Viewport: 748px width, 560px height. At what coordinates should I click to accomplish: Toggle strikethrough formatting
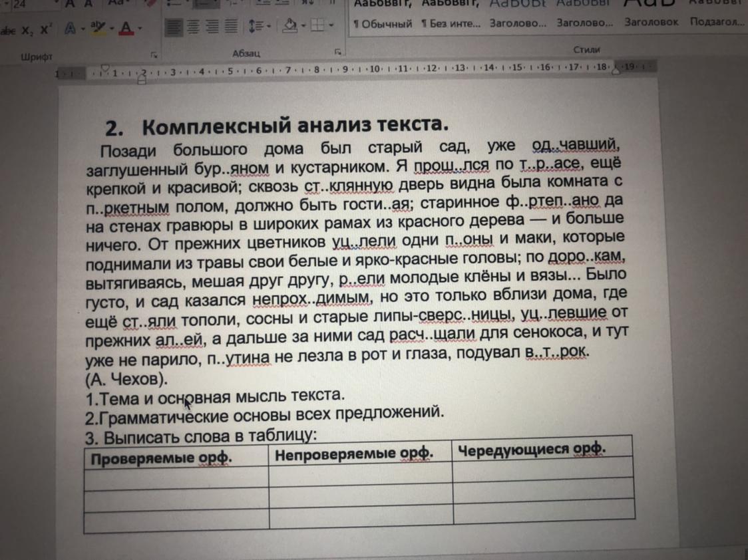point(7,31)
